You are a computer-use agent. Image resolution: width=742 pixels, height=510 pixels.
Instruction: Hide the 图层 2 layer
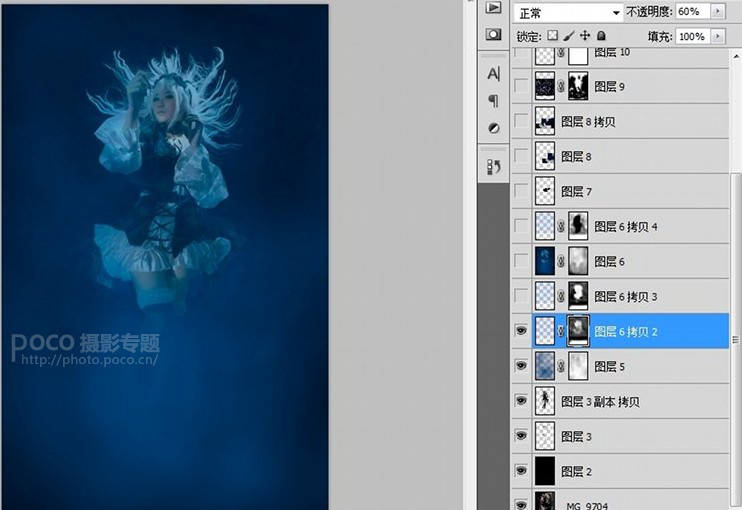[521, 470]
